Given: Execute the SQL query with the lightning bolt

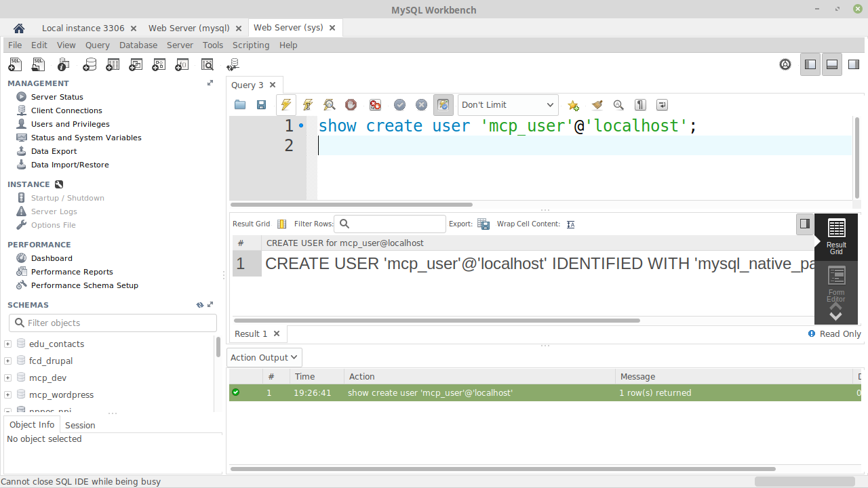Looking at the screenshot, I should (x=285, y=105).
